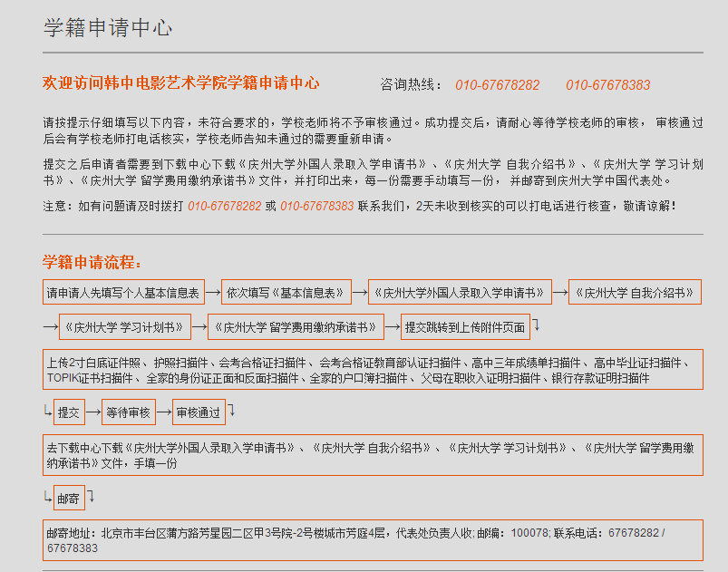Click the paragraph starting 请按提示仔细填写以下内容
Screen dimensions: 728x572
click(373, 131)
